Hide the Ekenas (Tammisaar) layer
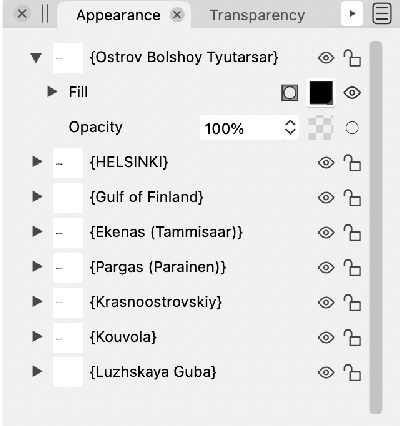Image resolution: width=402 pixels, height=426 pixels. click(x=326, y=232)
